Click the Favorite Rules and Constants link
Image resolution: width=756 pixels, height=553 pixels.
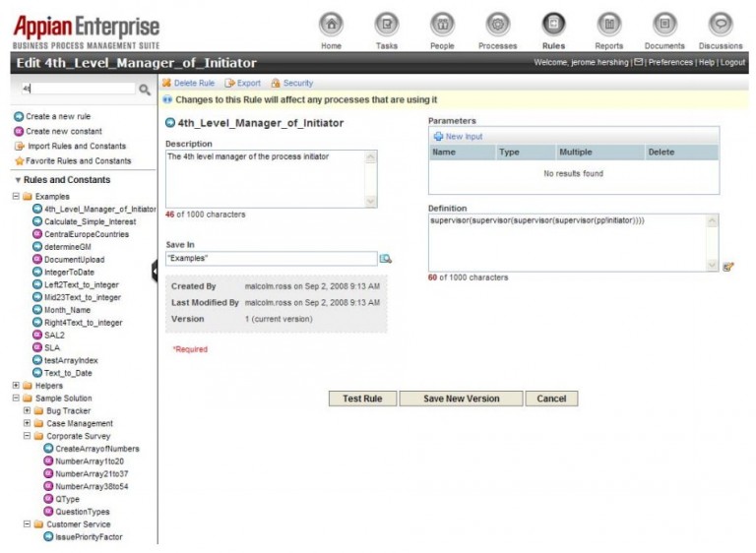coord(78,161)
